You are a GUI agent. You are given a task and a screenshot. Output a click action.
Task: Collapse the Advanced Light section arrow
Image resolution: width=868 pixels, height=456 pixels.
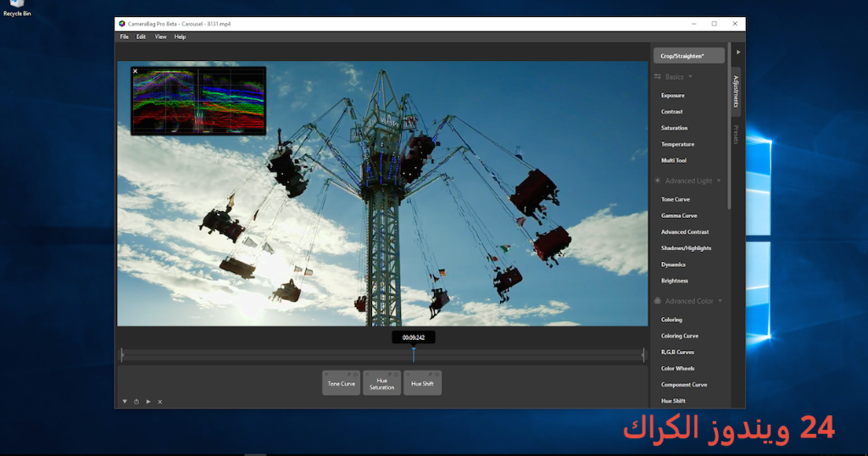(x=719, y=181)
